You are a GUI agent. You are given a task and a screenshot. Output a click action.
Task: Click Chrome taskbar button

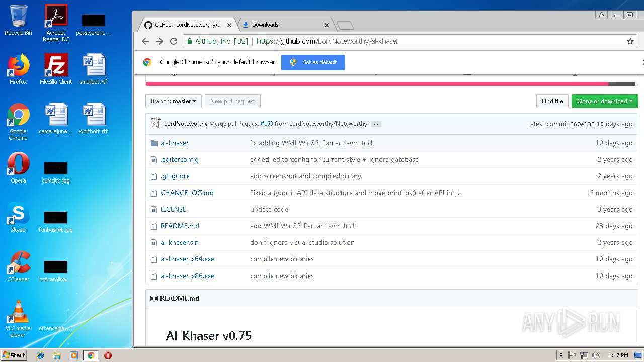(x=91, y=355)
